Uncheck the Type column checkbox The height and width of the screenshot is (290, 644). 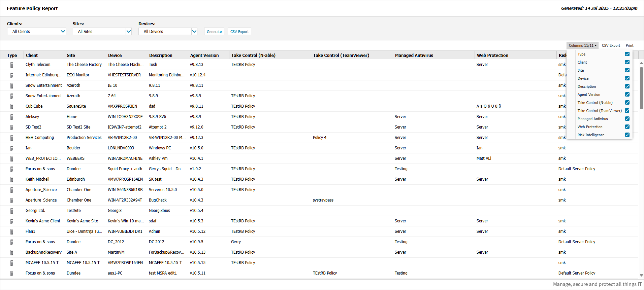pos(627,54)
